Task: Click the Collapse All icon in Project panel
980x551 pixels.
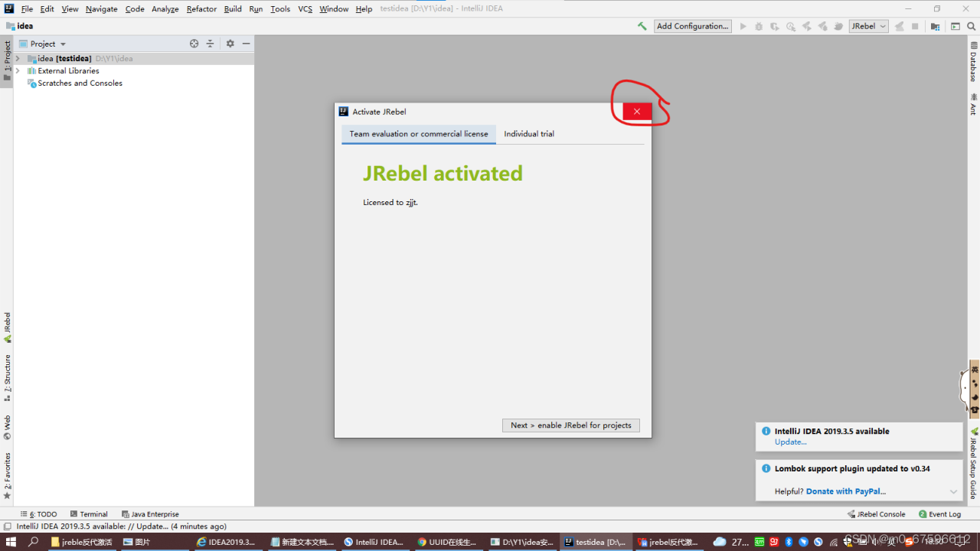Action: tap(210, 44)
